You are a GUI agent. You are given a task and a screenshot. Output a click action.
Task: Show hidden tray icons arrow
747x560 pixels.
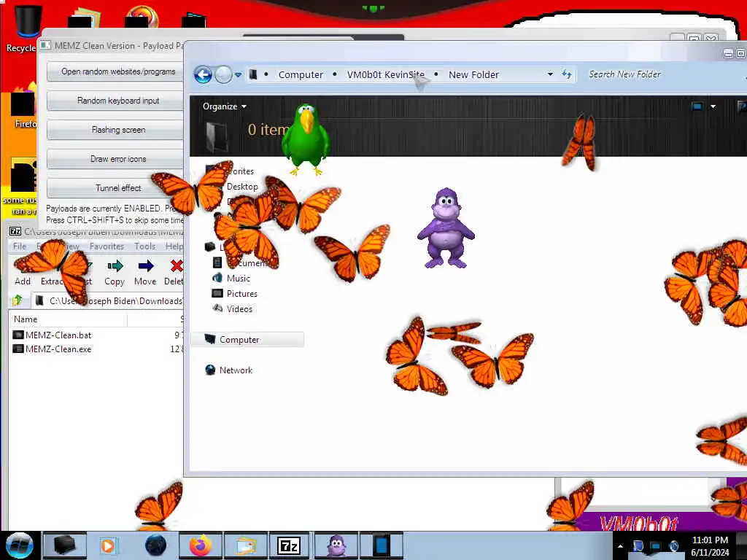click(x=620, y=546)
